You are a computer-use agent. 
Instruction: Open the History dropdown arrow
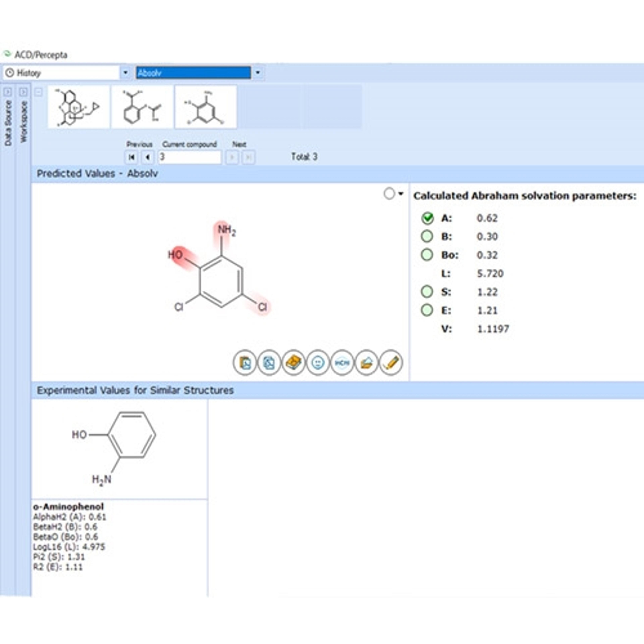pyautogui.click(x=125, y=73)
